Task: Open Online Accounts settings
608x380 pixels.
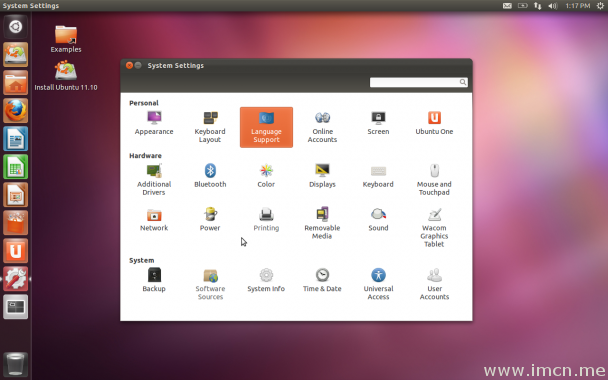Action: (x=322, y=127)
